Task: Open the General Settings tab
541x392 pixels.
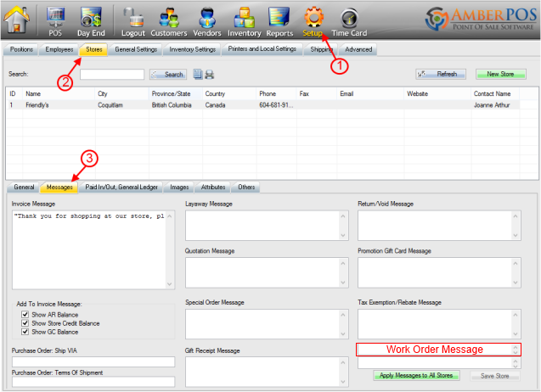Action: [x=136, y=49]
